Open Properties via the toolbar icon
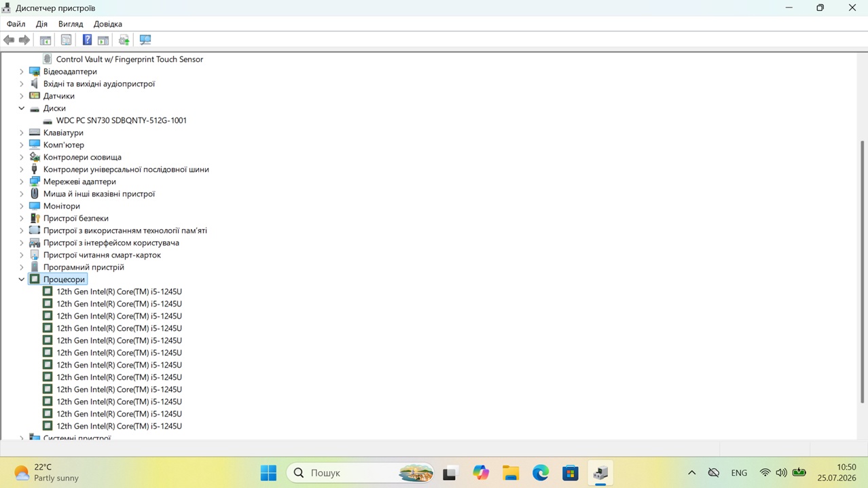868x488 pixels. pyautogui.click(x=66, y=40)
